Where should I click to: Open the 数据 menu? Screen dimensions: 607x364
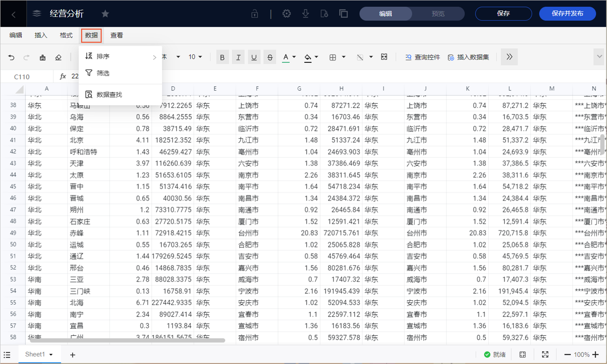coord(91,35)
